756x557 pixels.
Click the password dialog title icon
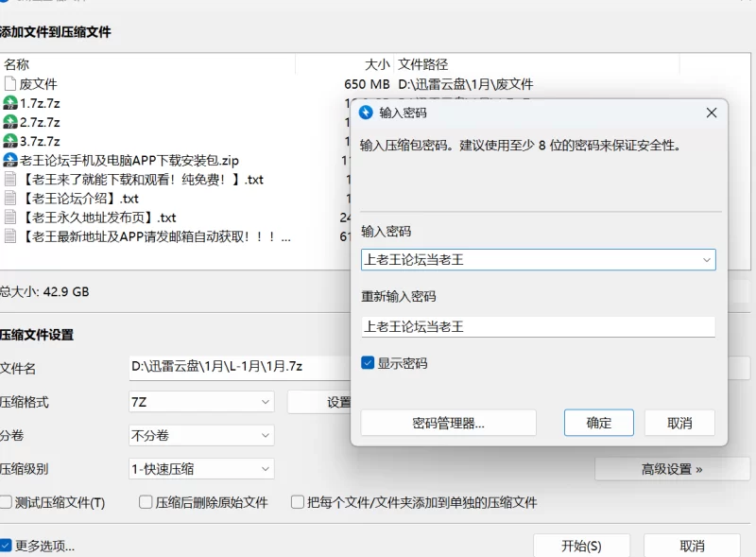(367, 113)
